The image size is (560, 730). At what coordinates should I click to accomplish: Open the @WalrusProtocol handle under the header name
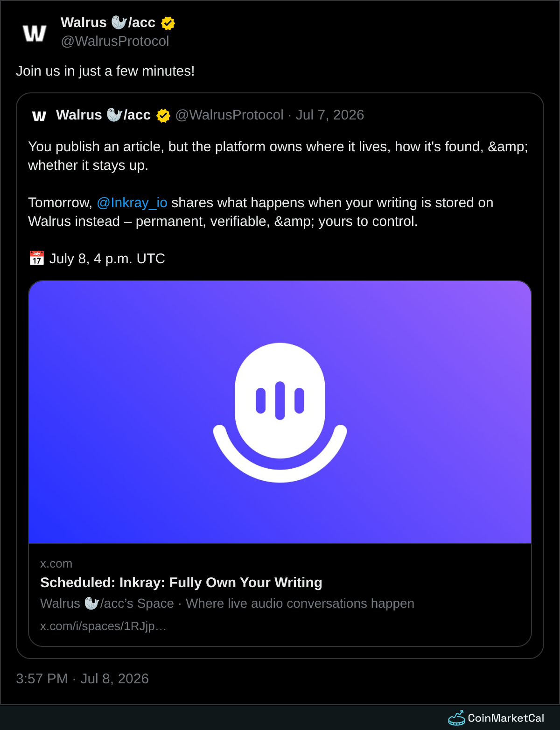pos(115,41)
